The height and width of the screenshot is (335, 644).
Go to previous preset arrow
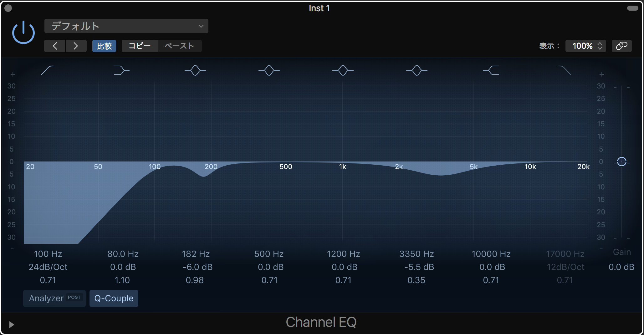click(x=55, y=46)
